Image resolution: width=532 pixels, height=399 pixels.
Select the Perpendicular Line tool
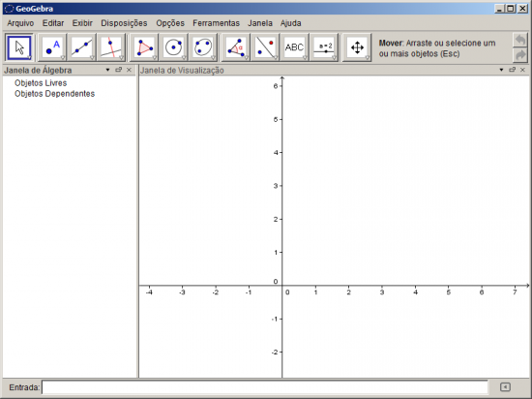[x=111, y=47]
